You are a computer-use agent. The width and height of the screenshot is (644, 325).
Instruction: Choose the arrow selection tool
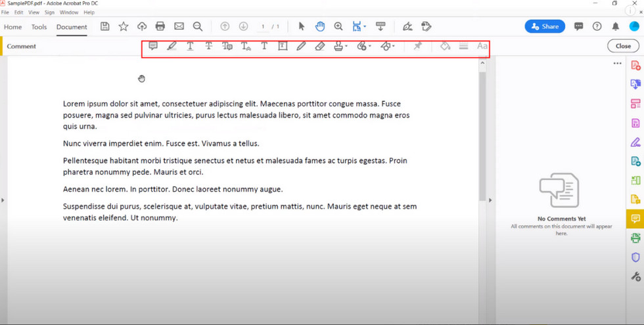point(302,27)
